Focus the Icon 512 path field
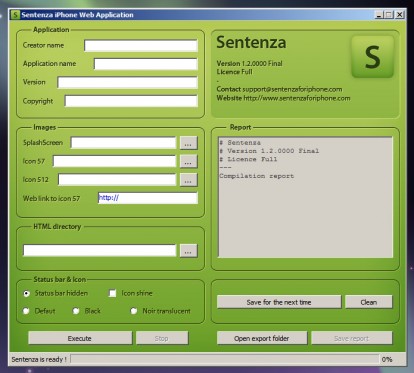 (117, 179)
